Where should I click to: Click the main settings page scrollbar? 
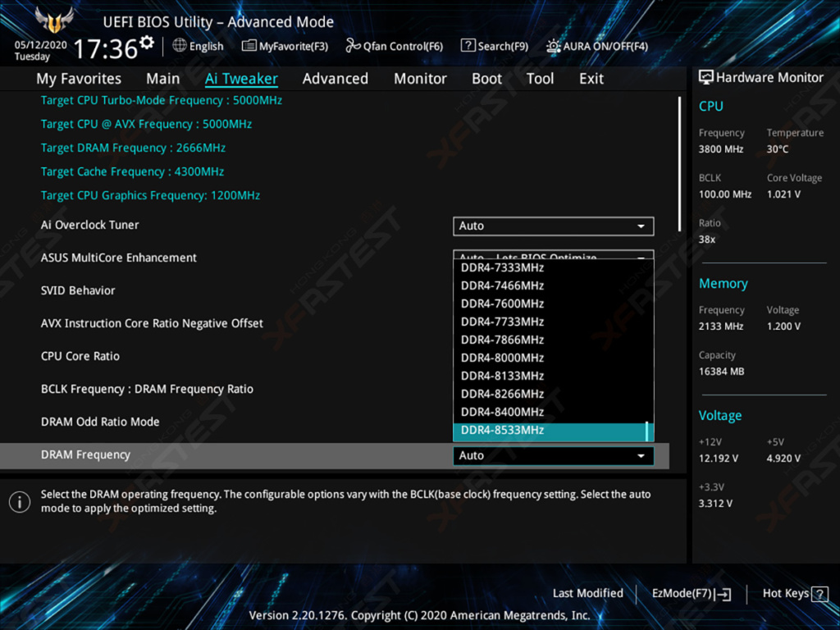click(x=680, y=164)
